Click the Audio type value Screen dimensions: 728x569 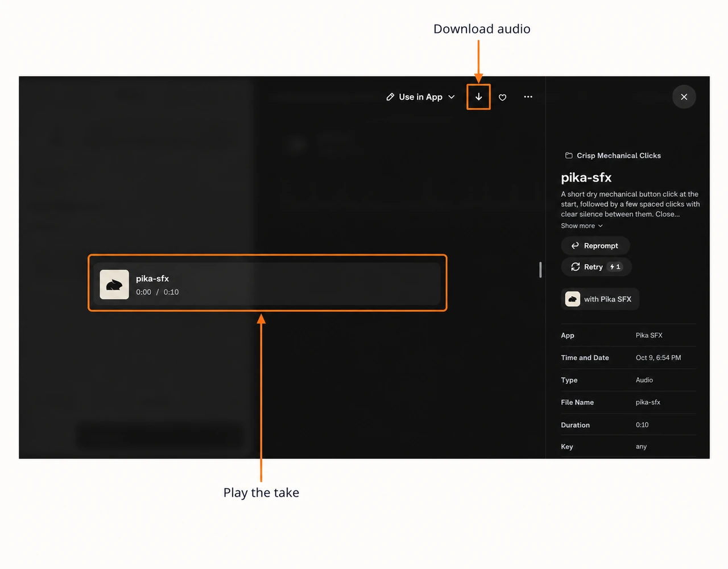pyautogui.click(x=644, y=380)
